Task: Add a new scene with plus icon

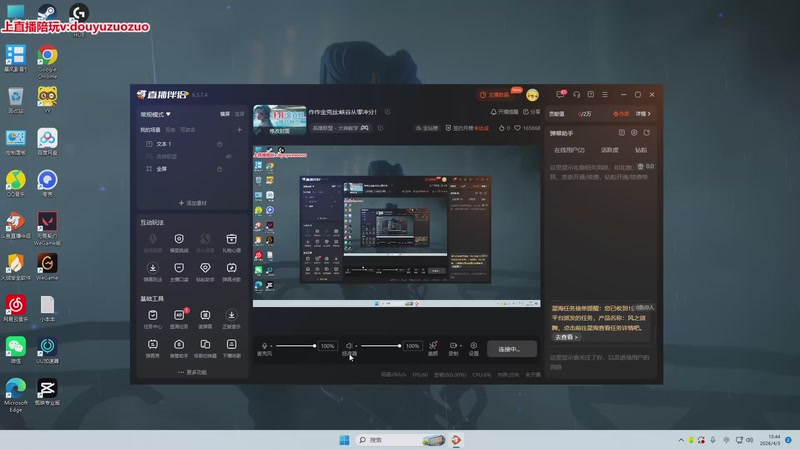Action: click(x=239, y=130)
